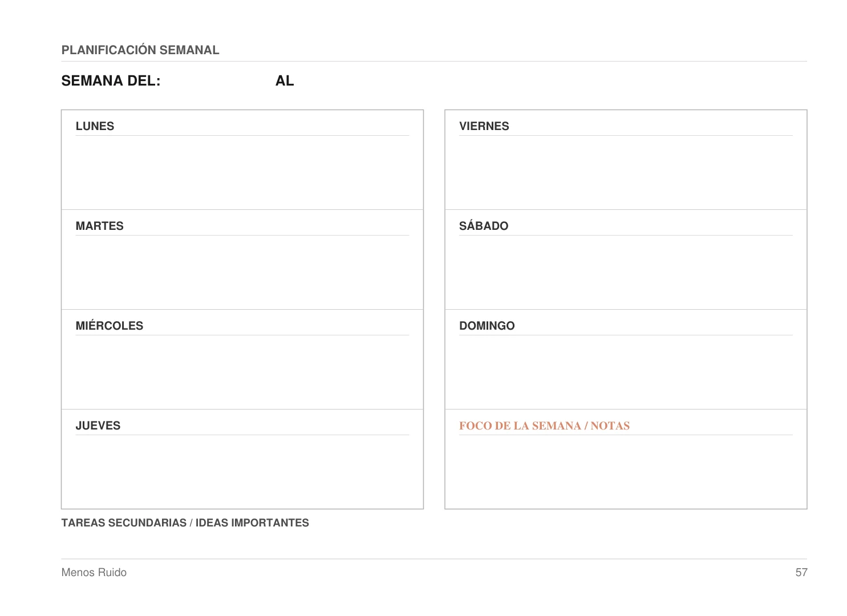Select the MIÉRCOLES heading

(x=110, y=326)
